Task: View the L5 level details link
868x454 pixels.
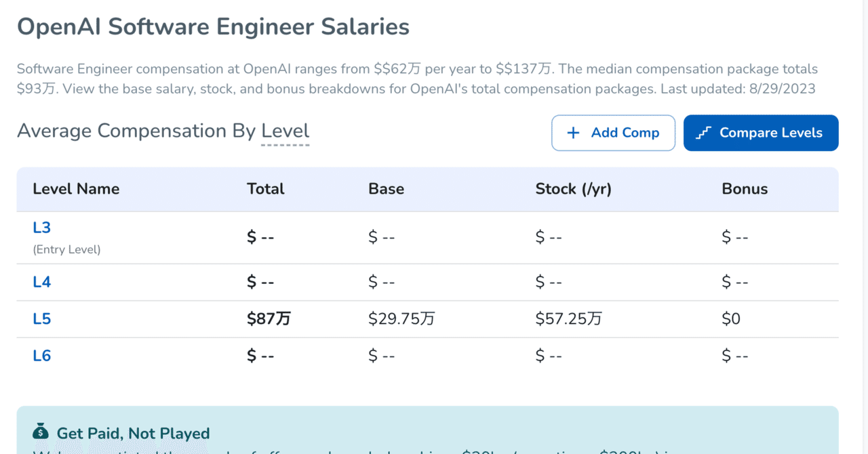Action: (42, 318)
